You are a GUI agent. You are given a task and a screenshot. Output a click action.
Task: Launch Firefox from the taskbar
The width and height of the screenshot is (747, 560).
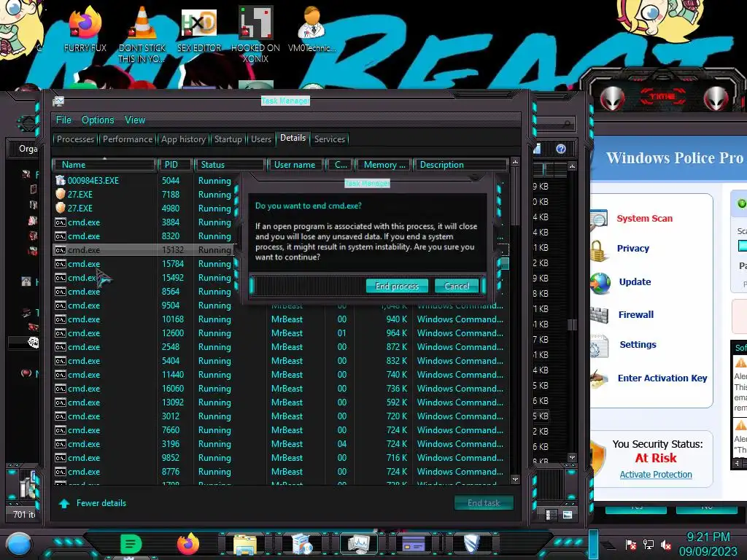[x=187, y=543]
